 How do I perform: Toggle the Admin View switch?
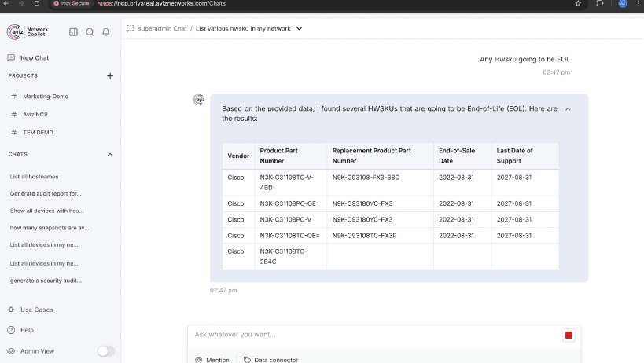point(106,351)
